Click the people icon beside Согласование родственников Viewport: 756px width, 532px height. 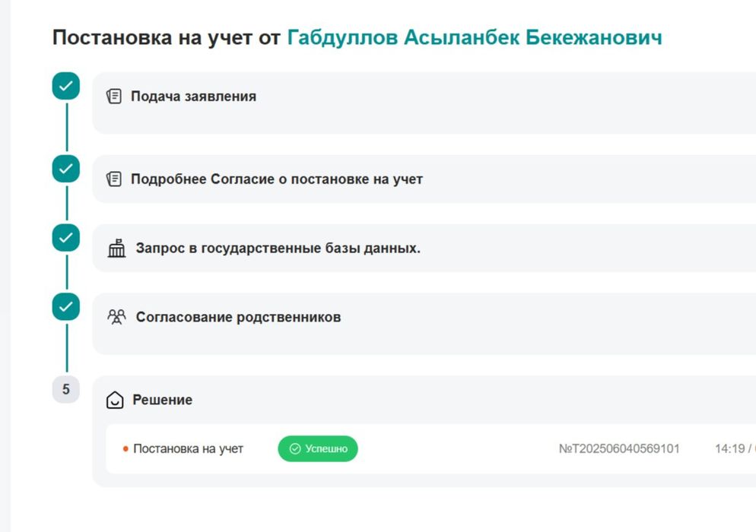click(x=116, y=317)
